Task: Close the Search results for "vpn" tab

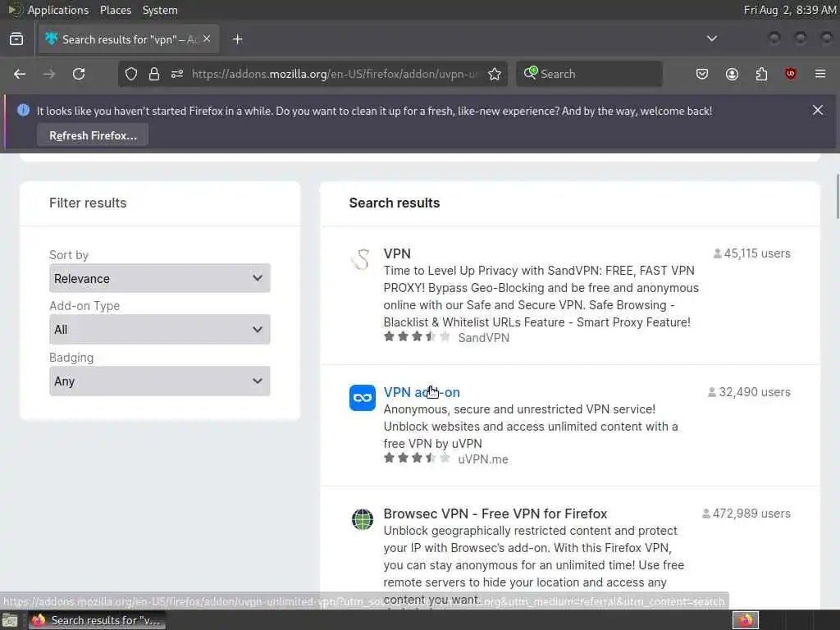Action: point(207,39)
